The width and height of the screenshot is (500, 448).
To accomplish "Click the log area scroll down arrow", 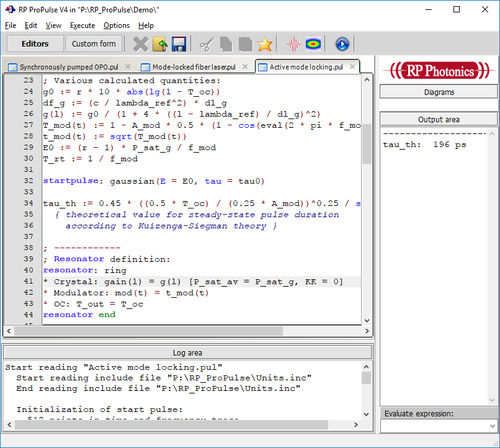I will 366,414.
